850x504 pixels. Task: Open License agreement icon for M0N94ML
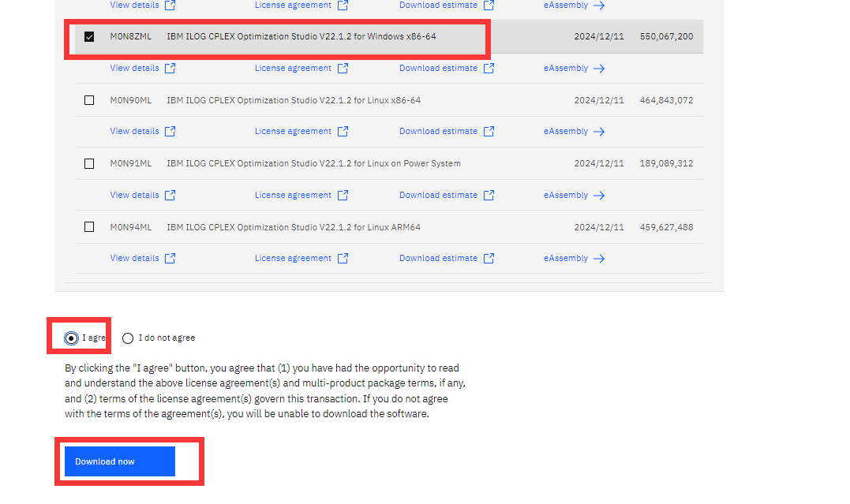(343, 259)
